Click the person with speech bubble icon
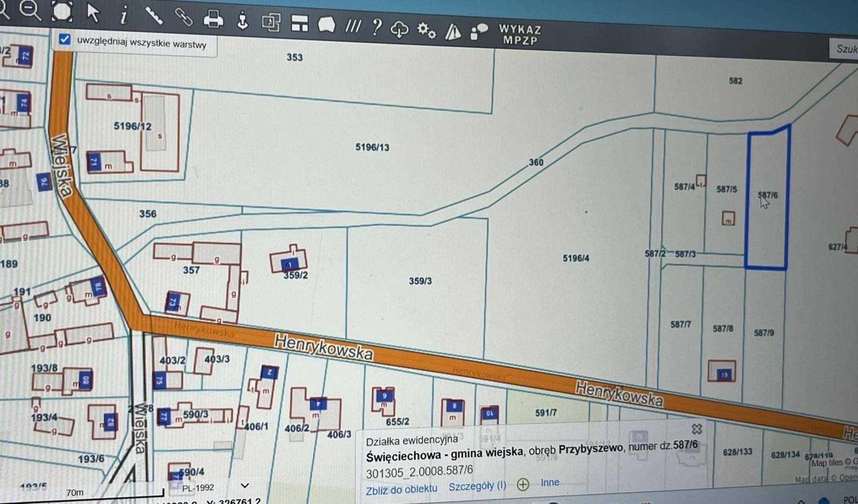858x504 pixels. [478, 32]
